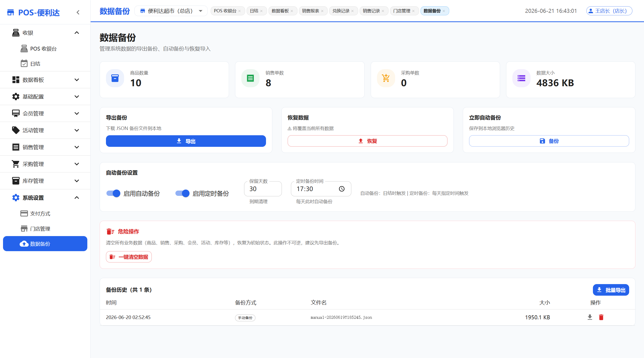
Task: Switch to the 销售记录 tab
Action: click(371, 11)
